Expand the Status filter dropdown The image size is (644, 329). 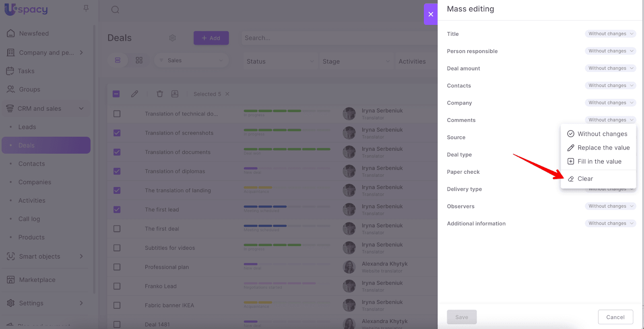click(x=280, y=62)
